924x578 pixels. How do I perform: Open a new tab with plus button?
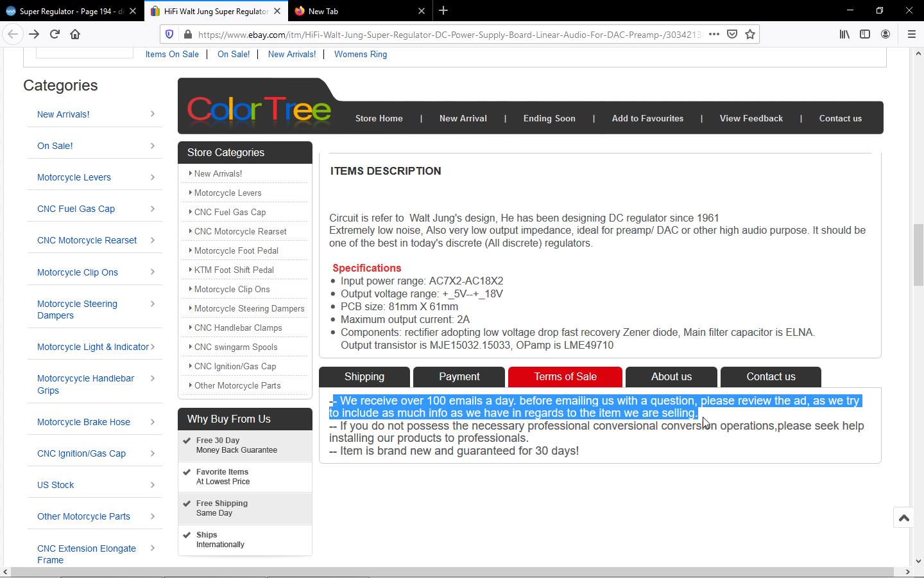(443, 11)
